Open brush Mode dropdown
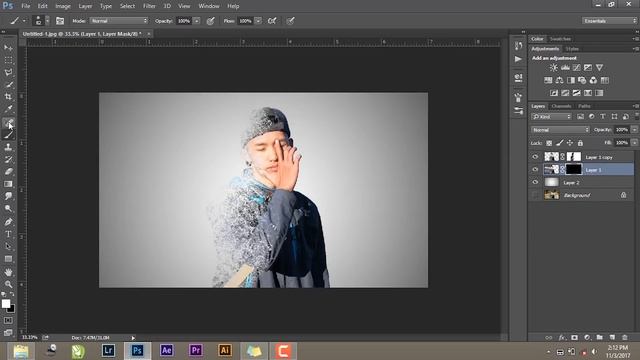Screen dimensions: 640x360 pyautogui.click(x=119, y=21)
